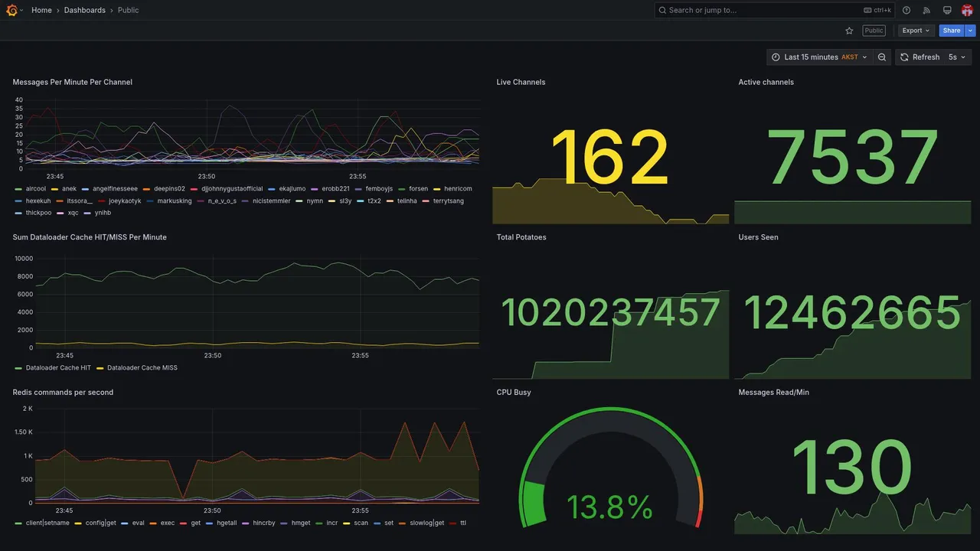
Task: Click the Refresh dashboard icon button
Action: click(x=919, y=57)
